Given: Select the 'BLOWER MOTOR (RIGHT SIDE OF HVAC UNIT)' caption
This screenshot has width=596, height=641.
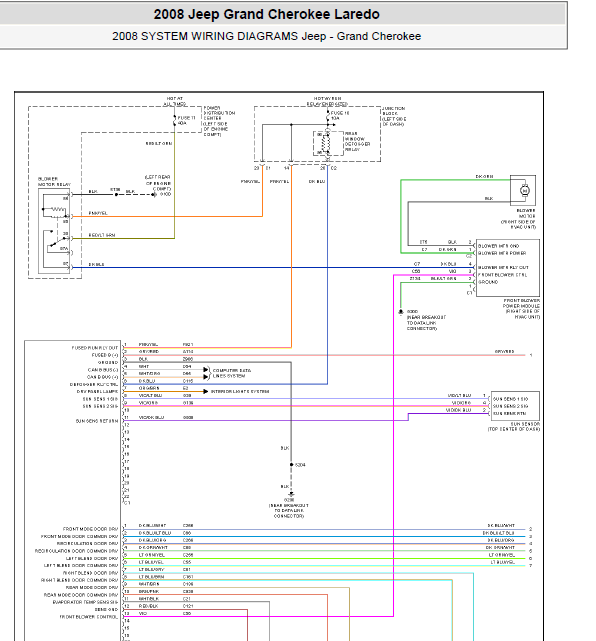Looking at the screenshot, I should (x=518, y=219).
